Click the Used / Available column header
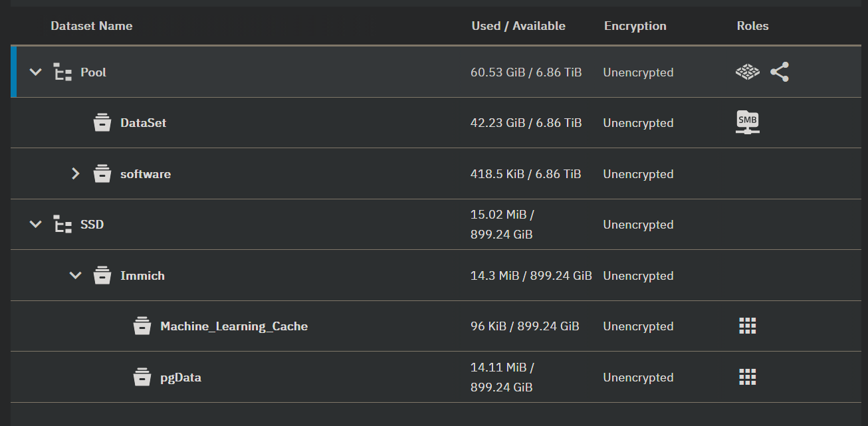This screenshot has height=426, width=868. (518, 26)
